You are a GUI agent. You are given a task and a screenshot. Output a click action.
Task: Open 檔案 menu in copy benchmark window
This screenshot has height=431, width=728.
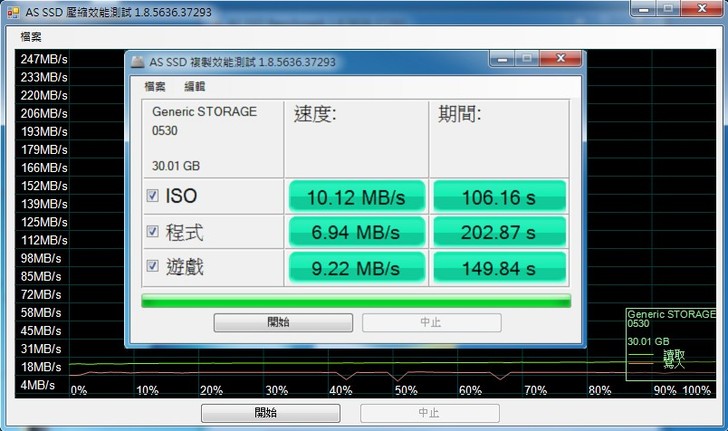click(155, 86)
